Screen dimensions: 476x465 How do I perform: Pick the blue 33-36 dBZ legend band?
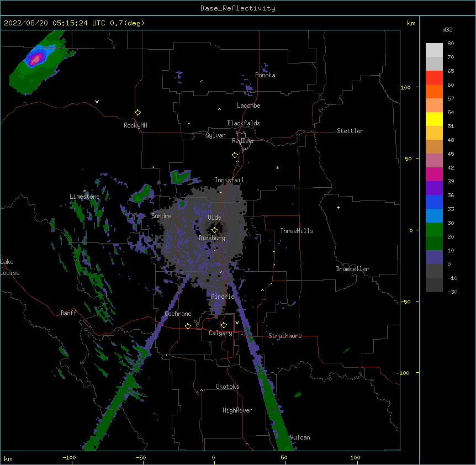click(x=434, y=202)
